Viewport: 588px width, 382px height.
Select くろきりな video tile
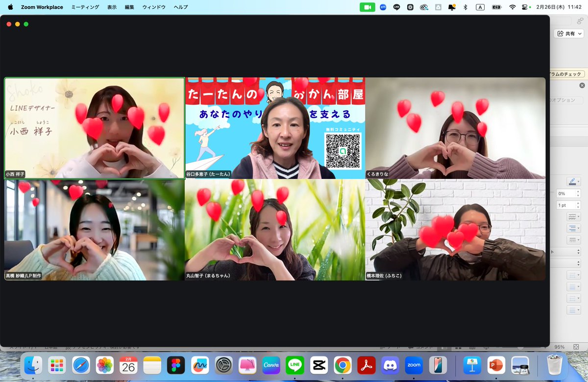click(x=455, y=128)
